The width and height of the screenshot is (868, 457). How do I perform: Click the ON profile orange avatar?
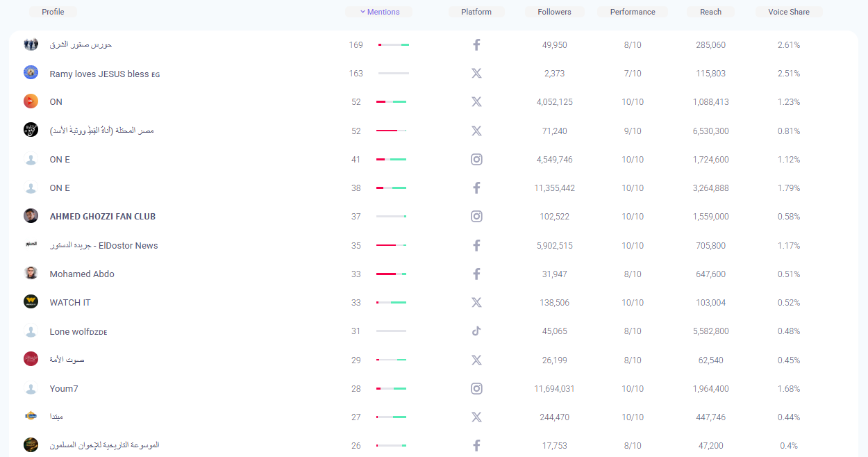pos(31,101)
